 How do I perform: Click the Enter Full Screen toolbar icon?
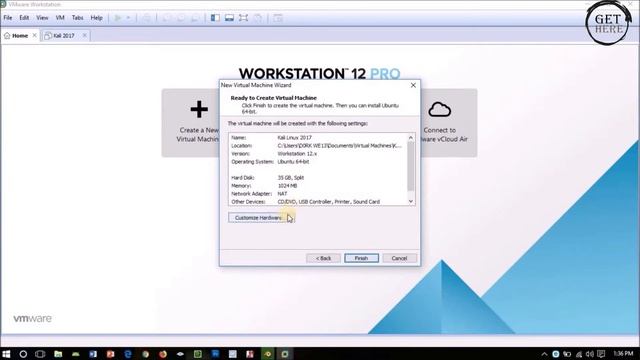coord(243,18)
